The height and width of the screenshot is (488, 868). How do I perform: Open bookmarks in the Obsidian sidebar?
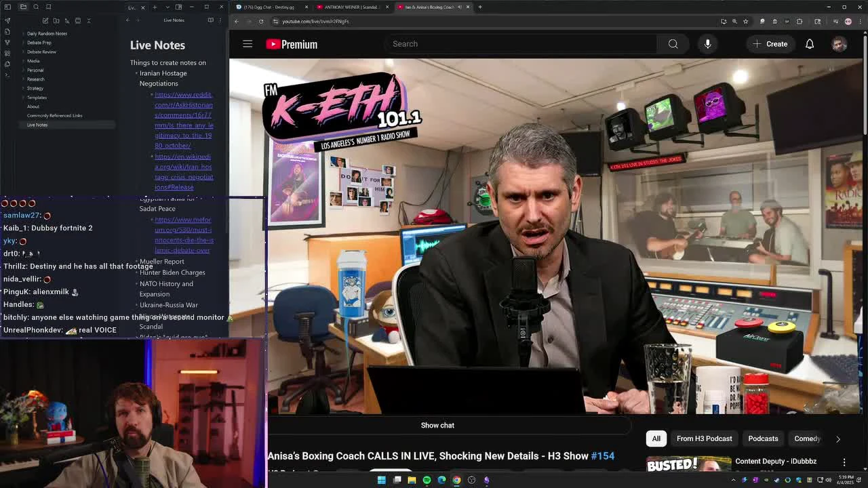point(48,7)
